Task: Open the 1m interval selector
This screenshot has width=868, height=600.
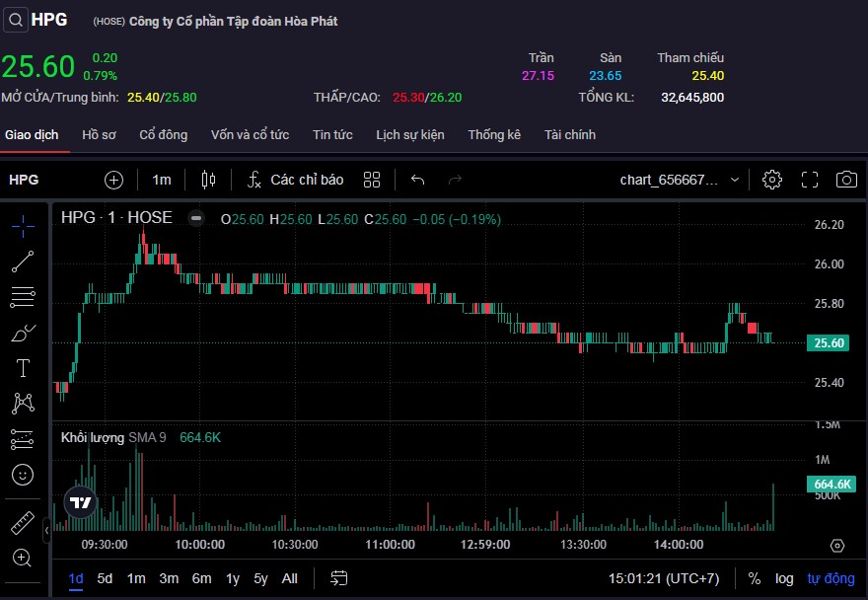Action: (x=161, y=180)
